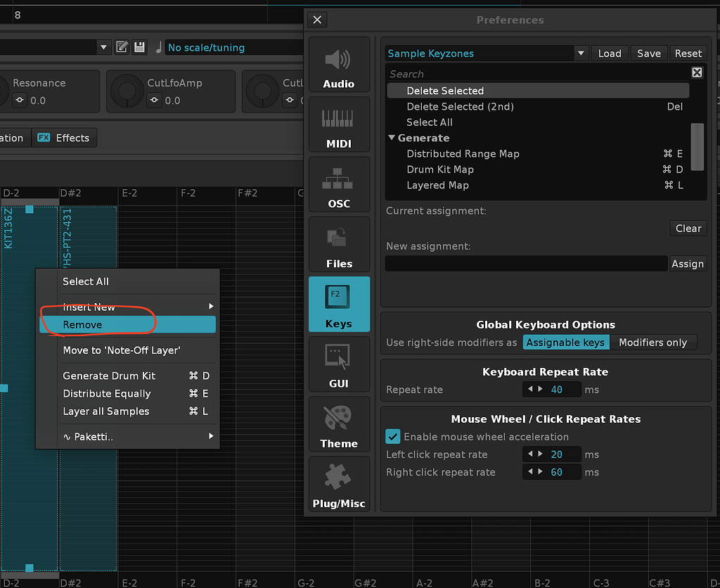This screenshot has height=588, width=720.
Task: Open the Audio preferences section
Action: click(339, 65)
